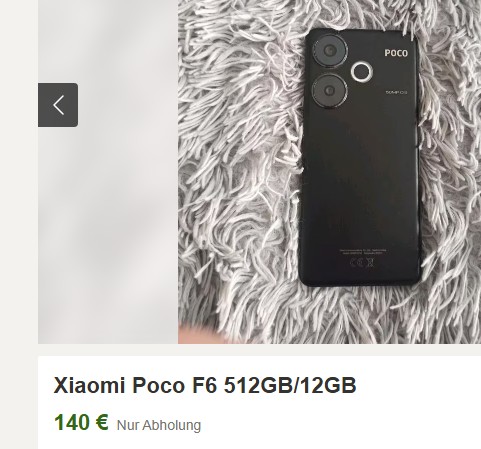Click the POCO logo on the phone

(396, 53)
